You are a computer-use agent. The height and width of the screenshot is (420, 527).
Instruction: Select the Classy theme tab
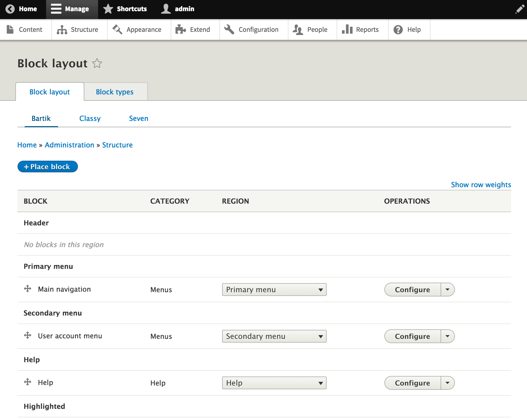90,118
